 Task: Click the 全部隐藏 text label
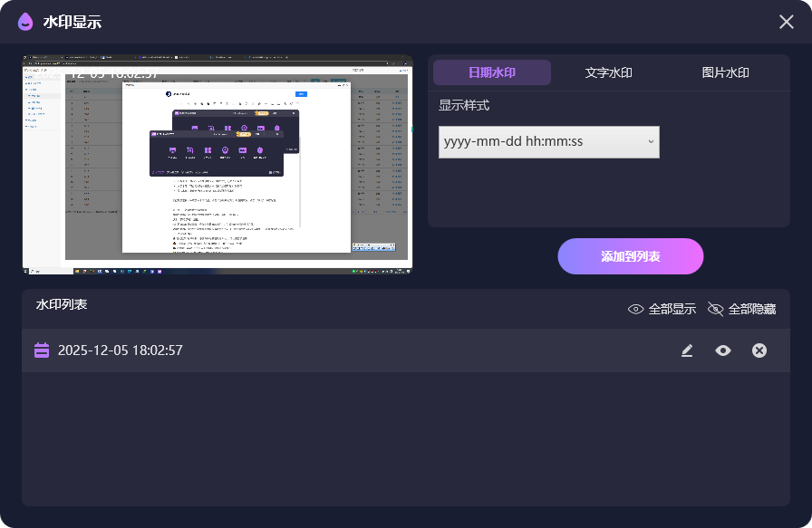tap(752, 309)
